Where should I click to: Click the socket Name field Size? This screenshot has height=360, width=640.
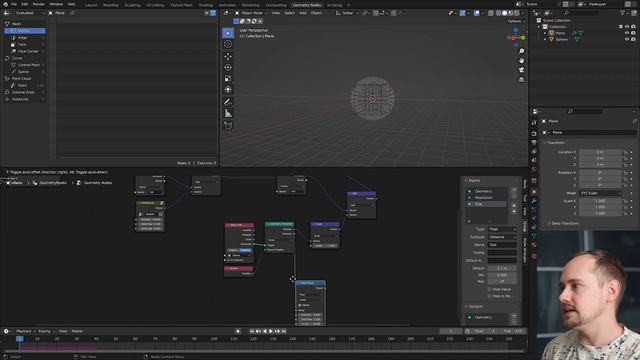502,245
